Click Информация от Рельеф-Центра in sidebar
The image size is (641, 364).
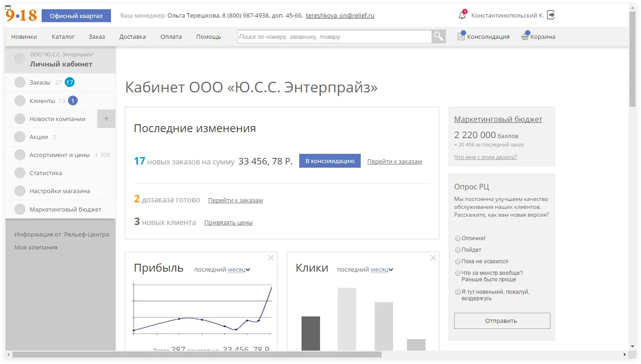tap(62, 234)
